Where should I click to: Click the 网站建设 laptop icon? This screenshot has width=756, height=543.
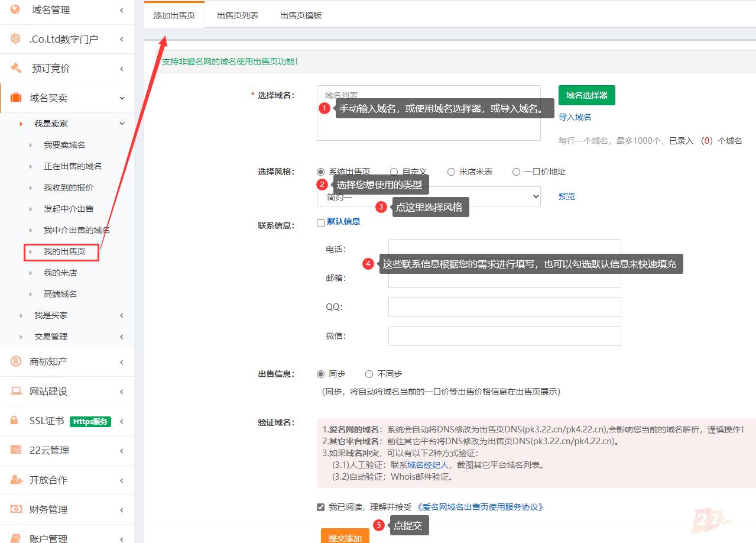15,391
